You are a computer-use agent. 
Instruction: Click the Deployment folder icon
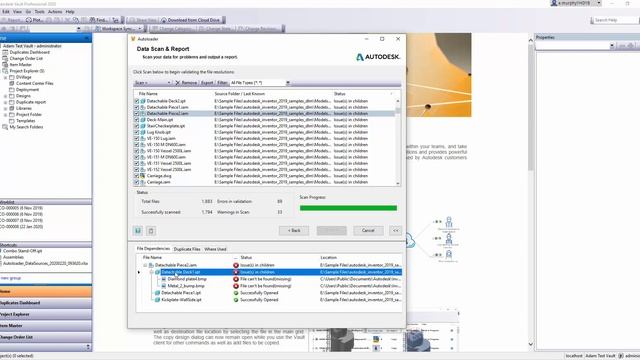12,89
